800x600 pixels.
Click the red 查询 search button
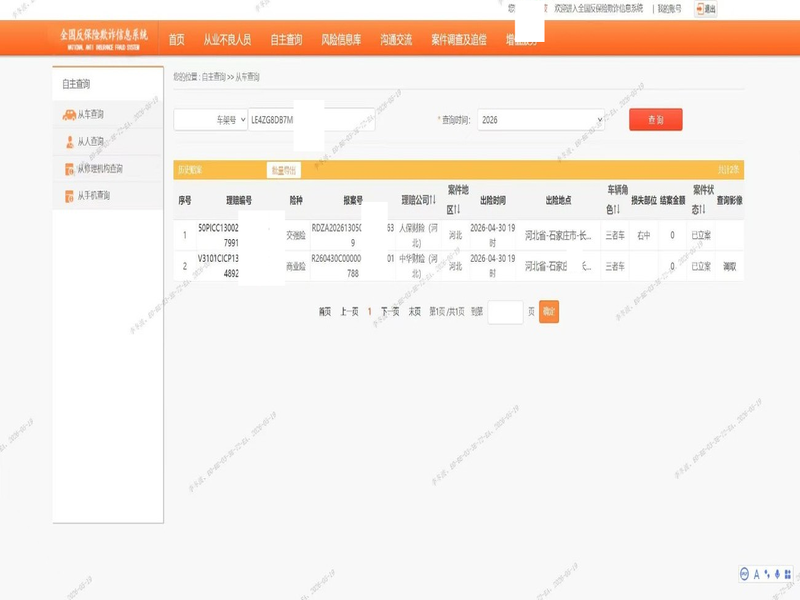click(x=656, y=120)
